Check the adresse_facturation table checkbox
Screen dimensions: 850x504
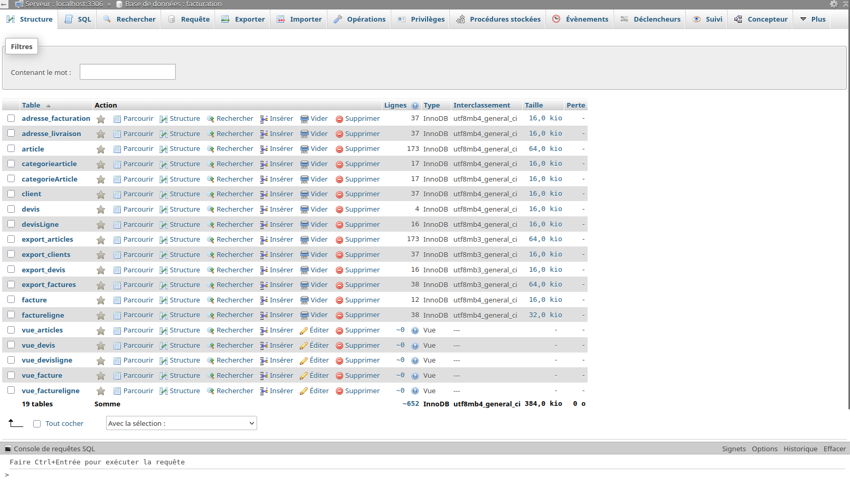(x=11, y=118)
